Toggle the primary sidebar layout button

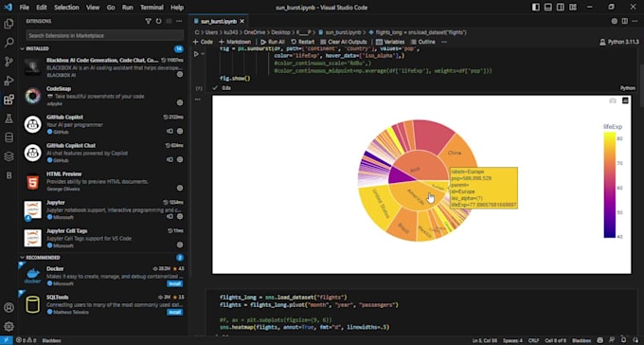[536, 8]
